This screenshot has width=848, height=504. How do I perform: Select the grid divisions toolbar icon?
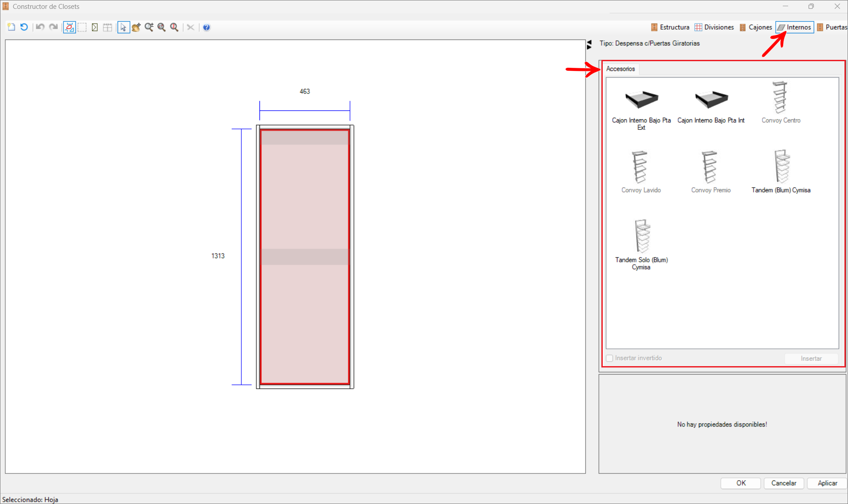click(x=107, y=27)
